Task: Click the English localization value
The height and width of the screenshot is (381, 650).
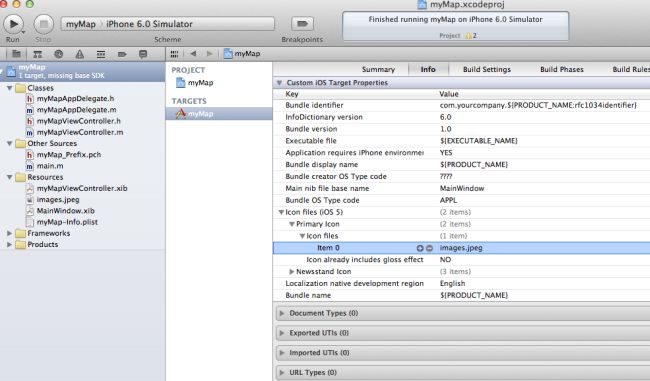Action: (452, 284)
